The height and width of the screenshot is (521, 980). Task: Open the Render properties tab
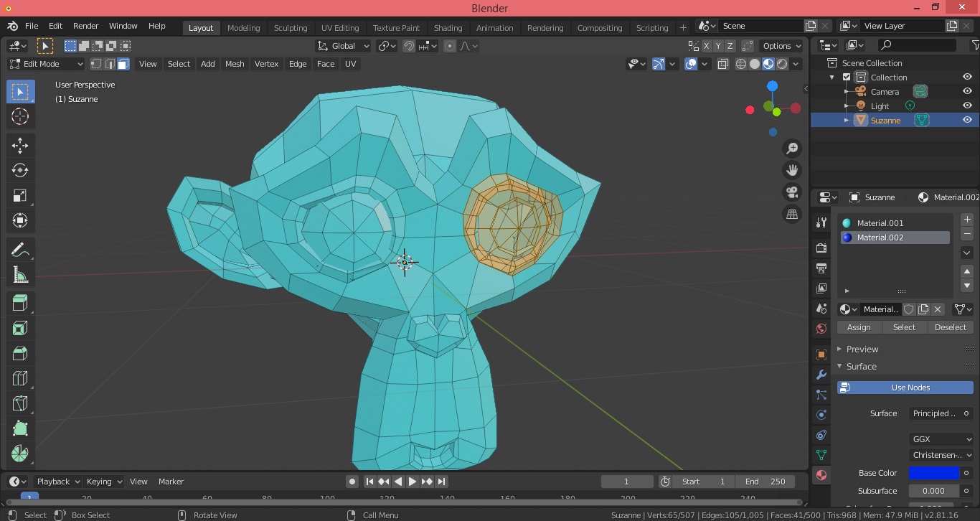[x=821, y=248]
